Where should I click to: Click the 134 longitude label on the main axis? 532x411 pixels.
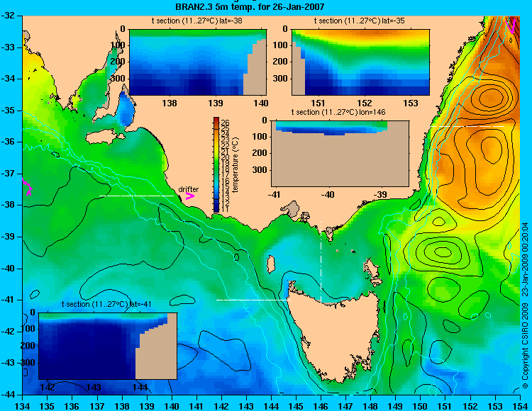23,406
